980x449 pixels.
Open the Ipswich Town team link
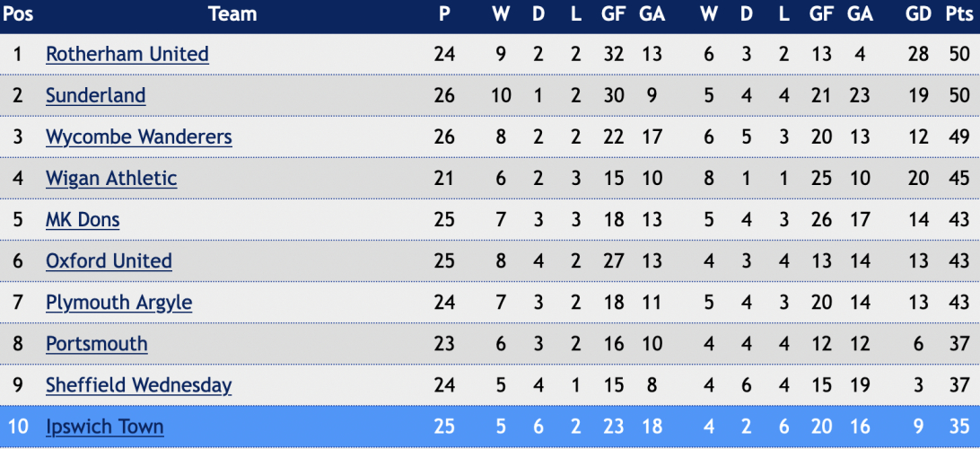[x=104, y=427]
